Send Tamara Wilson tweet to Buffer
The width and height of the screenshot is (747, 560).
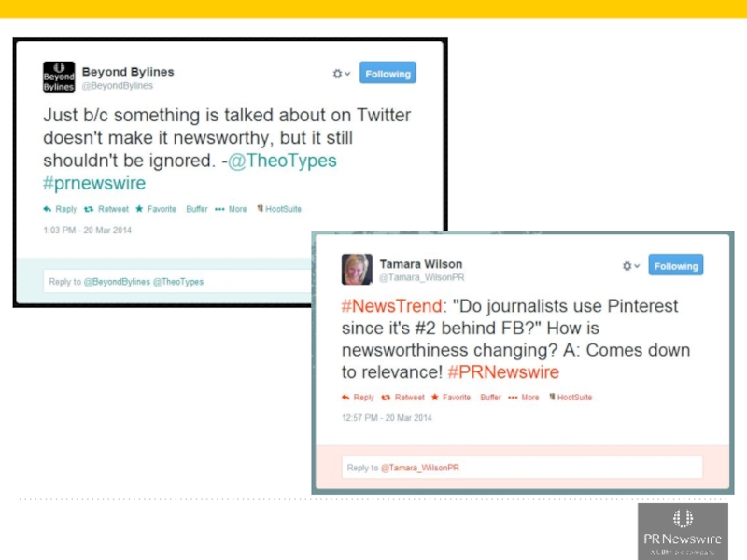coord(491,398)
